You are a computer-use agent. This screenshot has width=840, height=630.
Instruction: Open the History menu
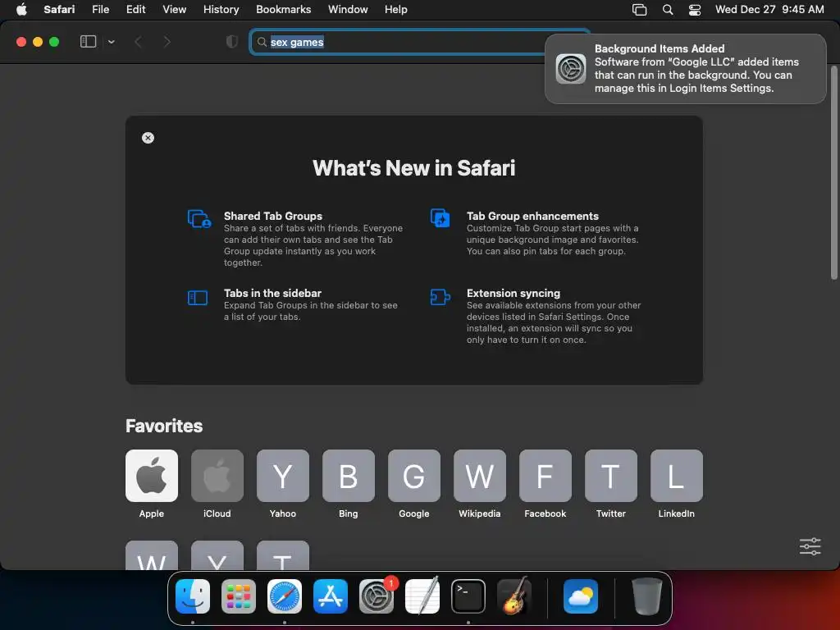[221, 10]
